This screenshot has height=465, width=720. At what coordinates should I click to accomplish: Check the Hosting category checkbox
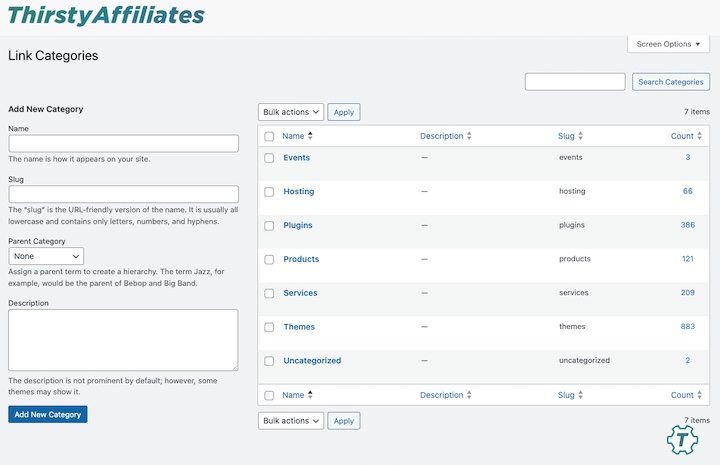[x=269, y=192]
